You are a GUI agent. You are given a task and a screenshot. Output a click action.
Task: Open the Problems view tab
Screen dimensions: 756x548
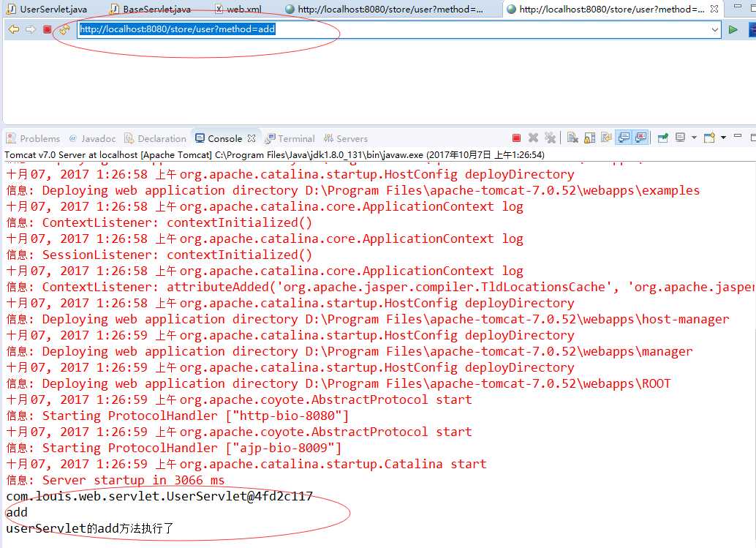(34, 138)
